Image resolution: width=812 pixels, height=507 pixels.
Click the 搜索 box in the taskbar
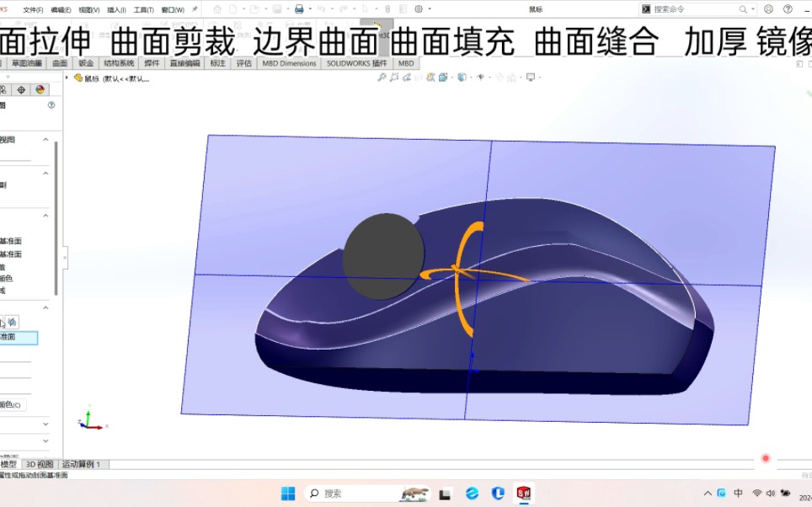[x=333, y=492]
